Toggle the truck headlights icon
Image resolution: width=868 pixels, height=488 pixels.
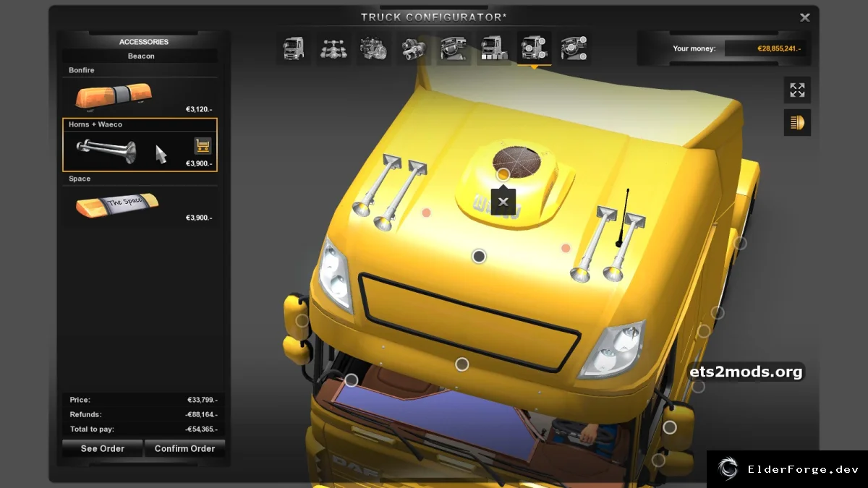pyautogui.click(x=797, y=122)
